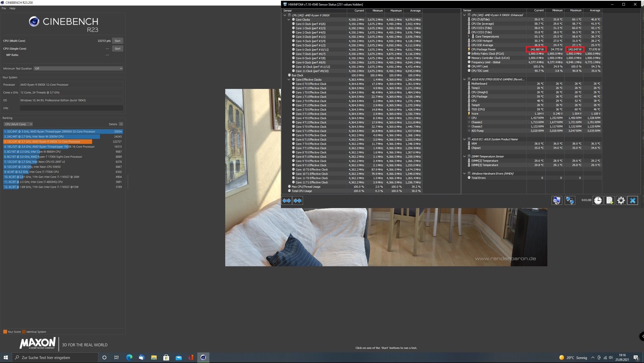This screenshot has width=644, height=363.
Task: Click taskbar clock and date
Action: pyautogui.click(x=622, y=357)
